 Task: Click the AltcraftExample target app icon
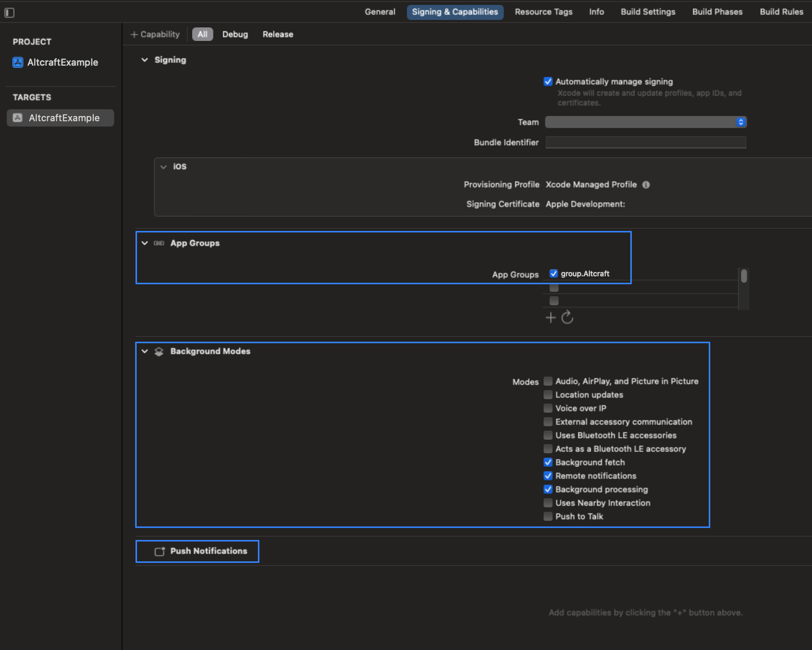[x=18, y=118]
